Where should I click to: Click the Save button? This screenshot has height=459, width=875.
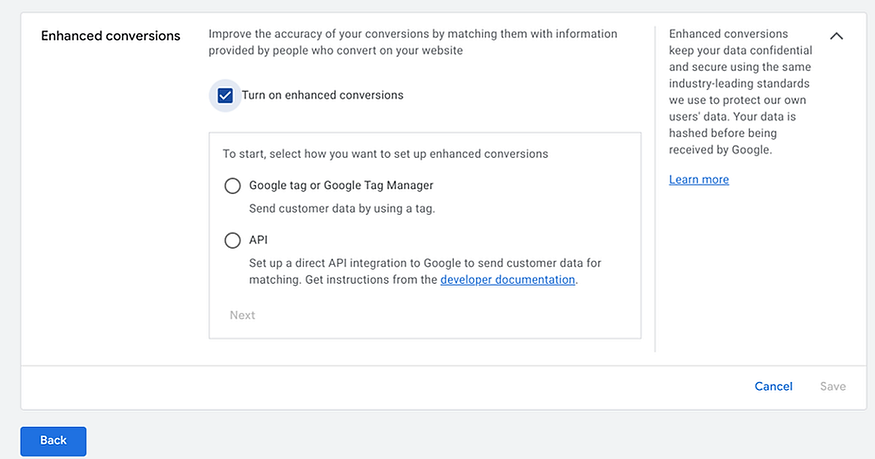pyautogui.click(x=832, y=386)
